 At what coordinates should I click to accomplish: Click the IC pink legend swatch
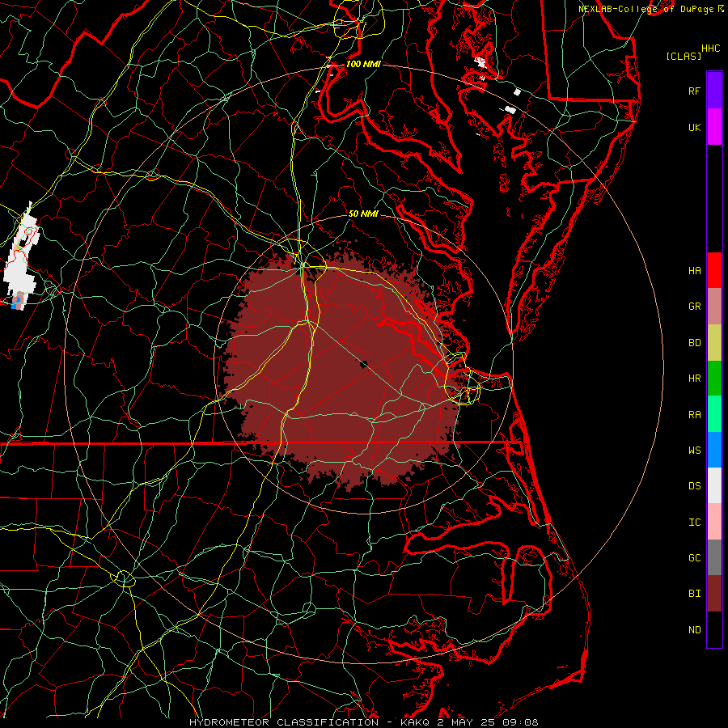click(x=714, y=522)
